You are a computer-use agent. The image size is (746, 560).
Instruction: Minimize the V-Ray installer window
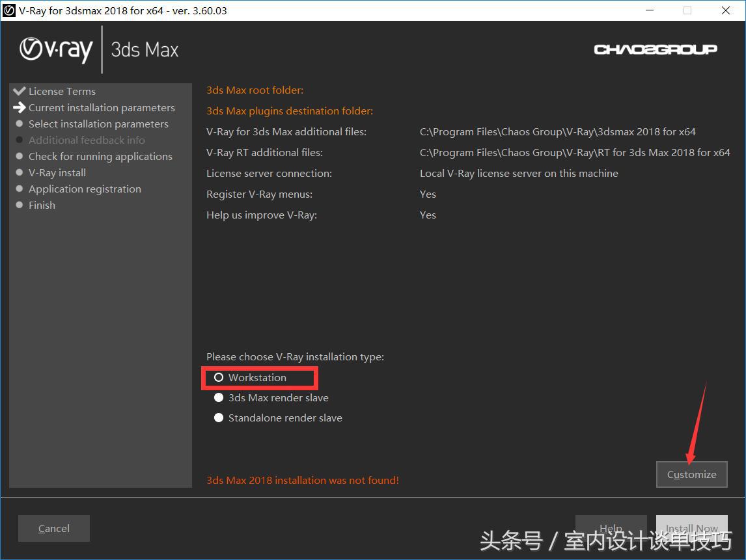[650, 10]
